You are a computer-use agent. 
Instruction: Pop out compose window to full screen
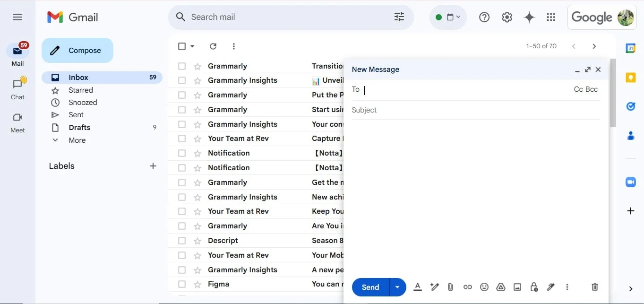click(588, 69)
